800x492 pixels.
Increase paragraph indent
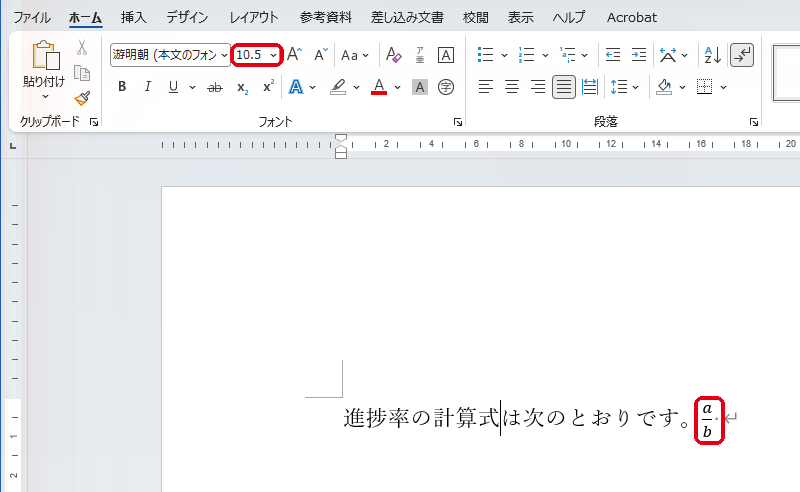click(639, 55)
